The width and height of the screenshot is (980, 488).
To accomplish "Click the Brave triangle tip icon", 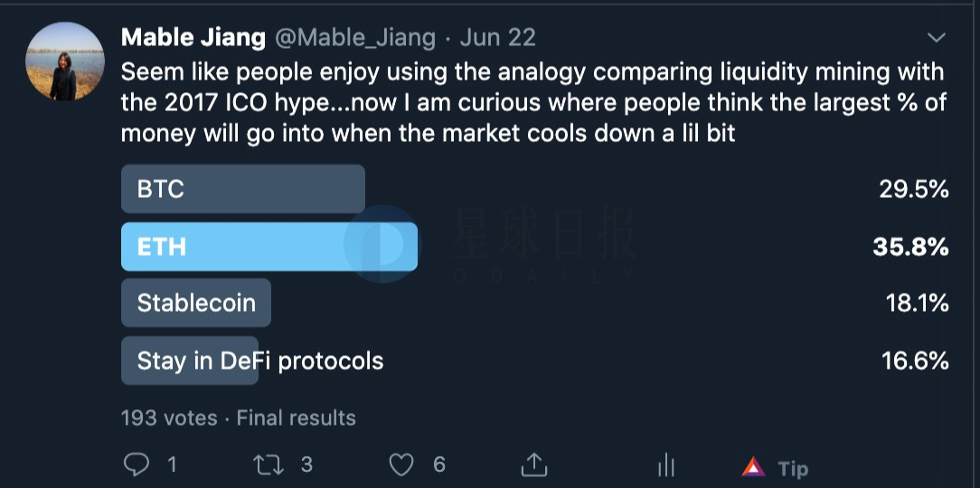I will pos(753,466).
